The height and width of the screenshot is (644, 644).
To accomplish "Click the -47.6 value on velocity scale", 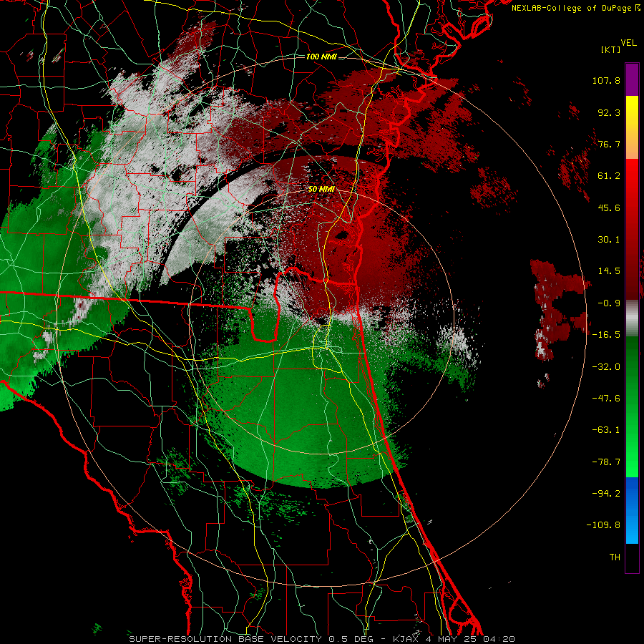I will [606, 399].
